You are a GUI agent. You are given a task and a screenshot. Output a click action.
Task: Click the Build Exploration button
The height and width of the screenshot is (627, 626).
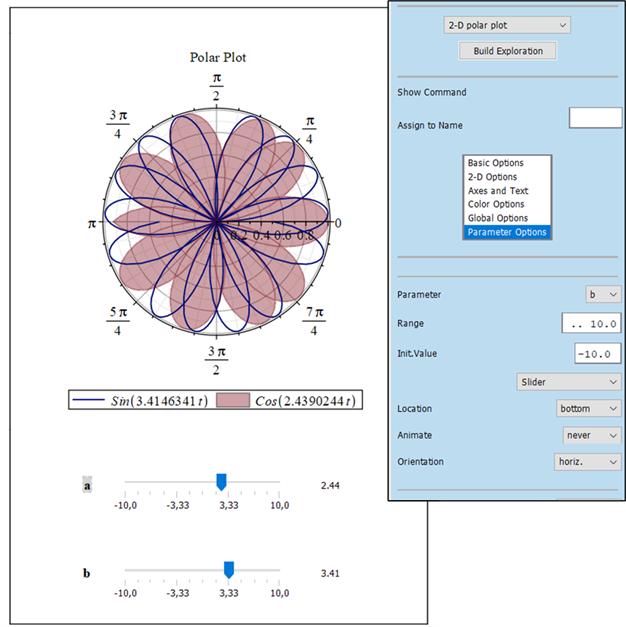tap(507, 50)
